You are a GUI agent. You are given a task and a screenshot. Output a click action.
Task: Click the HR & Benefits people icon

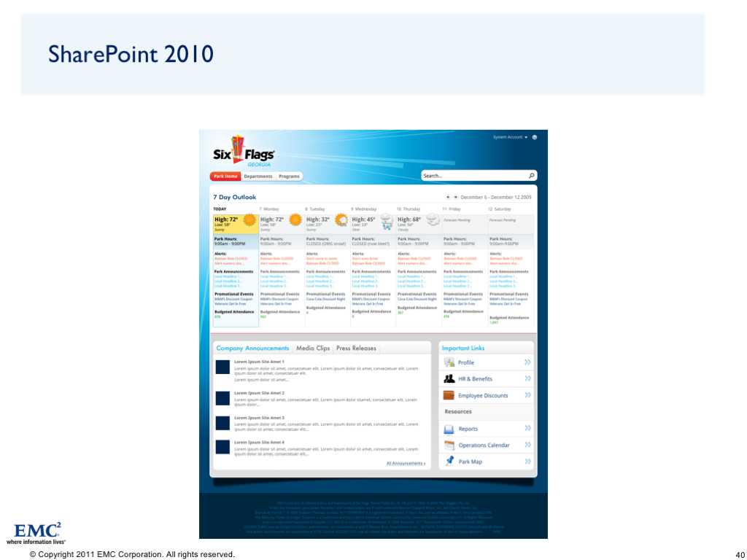[449, 378]
